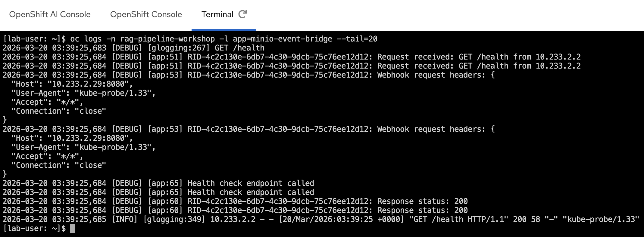644x237 pixels.
Task: Click the reload arrow next to Terminal
Action: click(243, 14)
